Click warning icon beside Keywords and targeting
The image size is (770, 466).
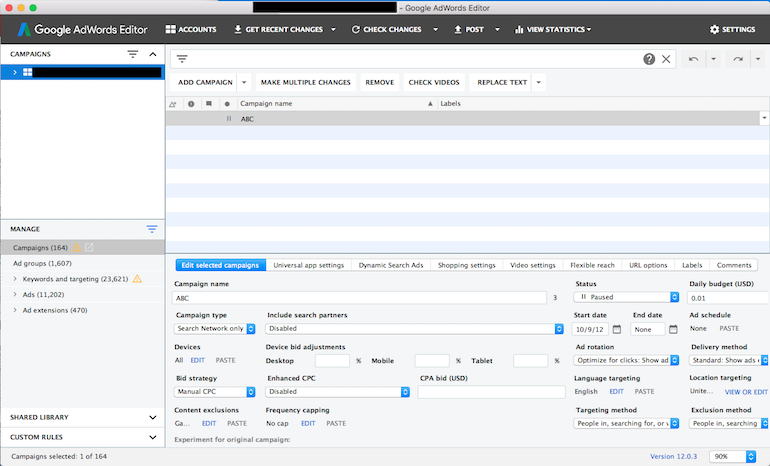137,279
